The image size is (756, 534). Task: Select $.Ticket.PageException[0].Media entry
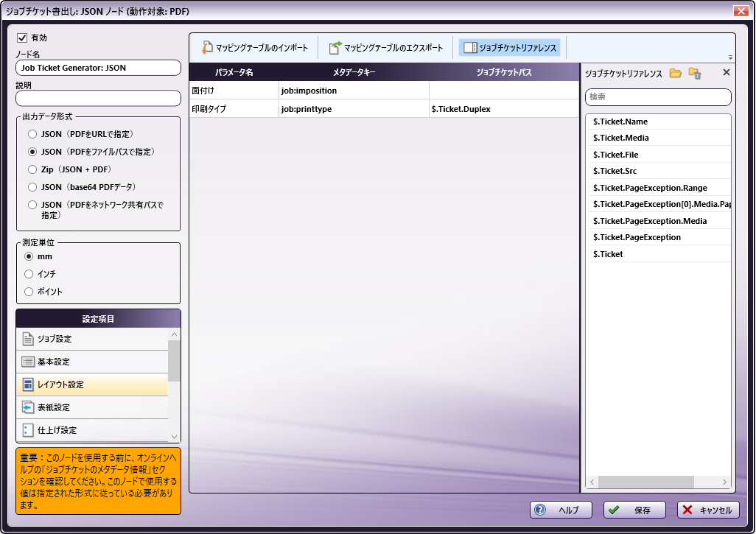point(659,204)
